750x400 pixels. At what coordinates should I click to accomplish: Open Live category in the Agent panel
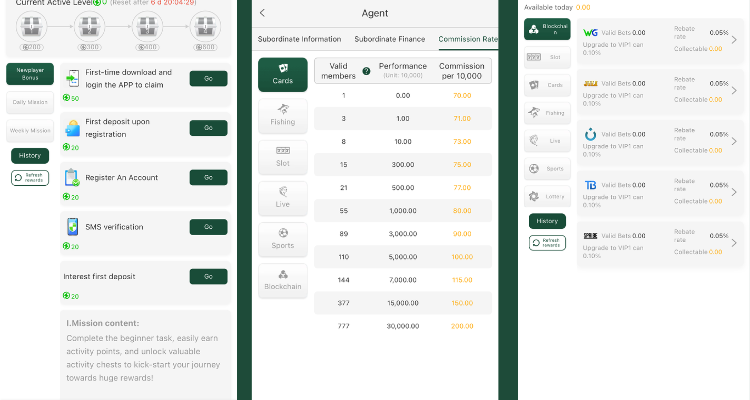point(282,198)
